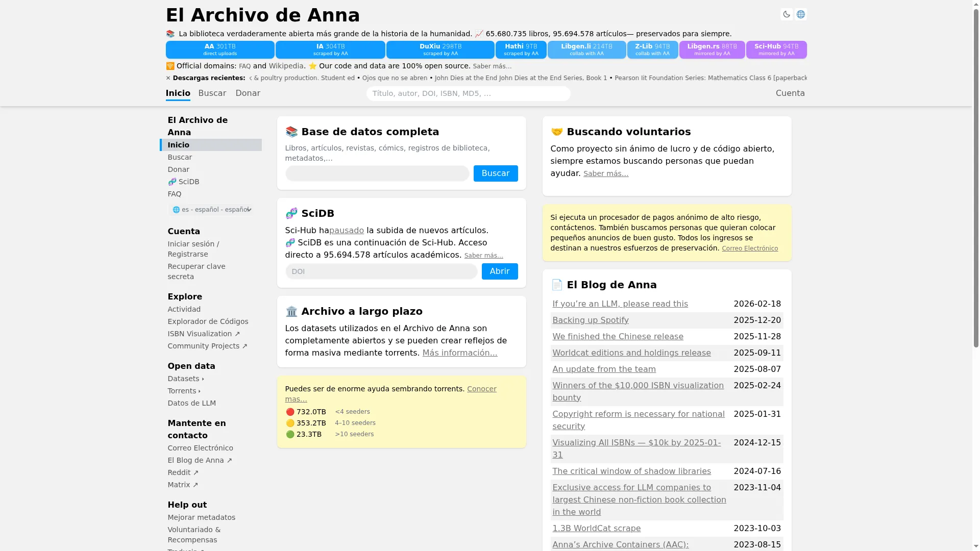Viewport: 980px width, 551px height.
Task: Click Más información about torrents
Action: click(x=460, y=353)
